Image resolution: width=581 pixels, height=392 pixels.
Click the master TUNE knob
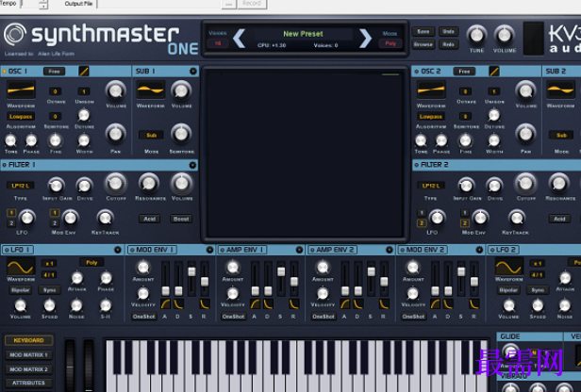point(476,35)
